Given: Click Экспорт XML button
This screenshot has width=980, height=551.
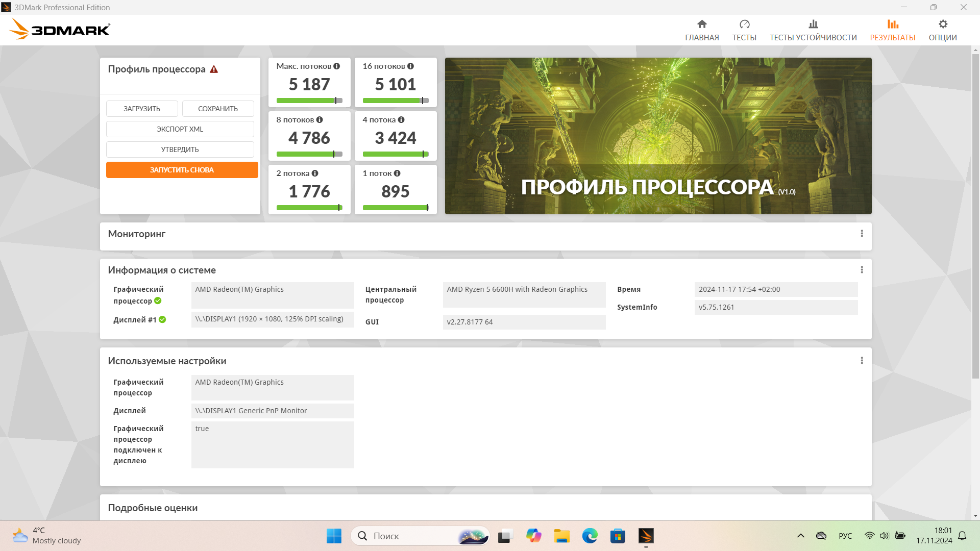Looking at the screenshot, I should pyautogui.click(x=180, y=129).
